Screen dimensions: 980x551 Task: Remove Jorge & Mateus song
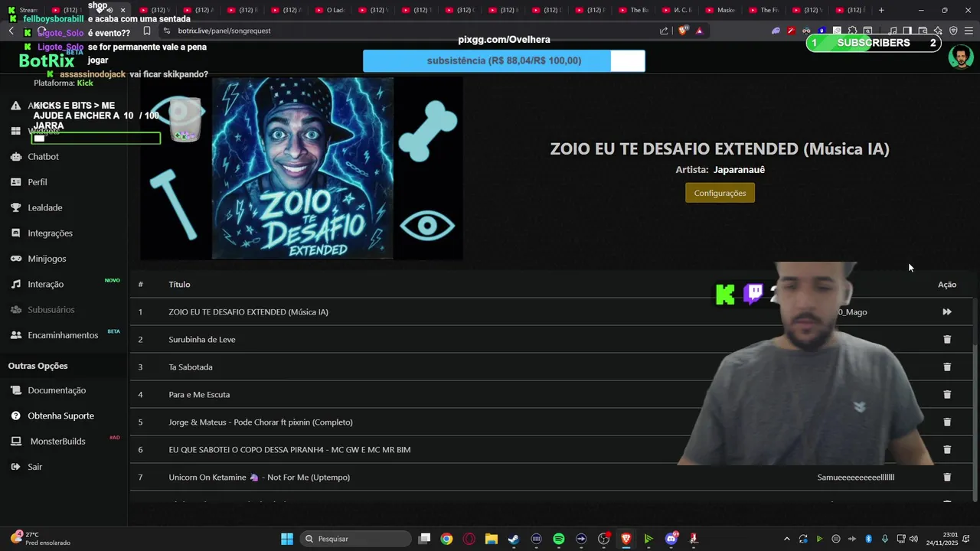(x=947, y=422)
